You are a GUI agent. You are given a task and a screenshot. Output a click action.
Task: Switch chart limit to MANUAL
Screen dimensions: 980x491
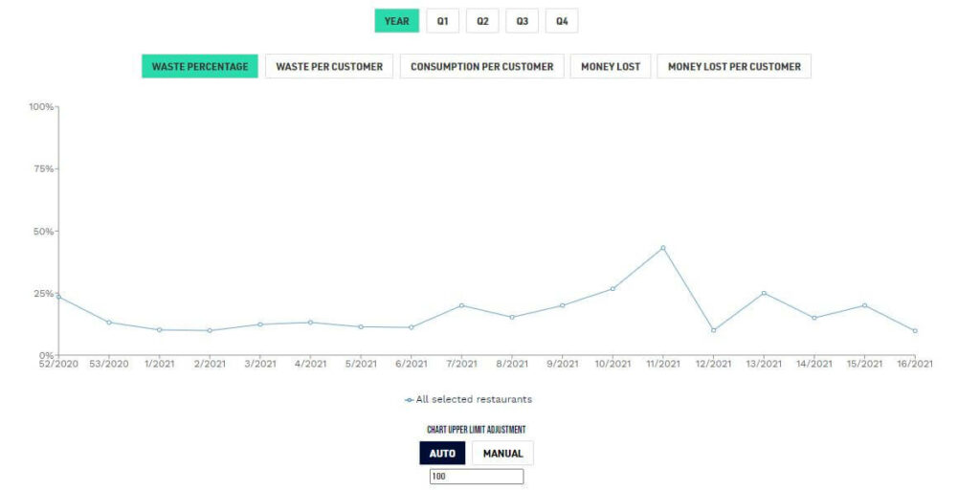(502, 453)
